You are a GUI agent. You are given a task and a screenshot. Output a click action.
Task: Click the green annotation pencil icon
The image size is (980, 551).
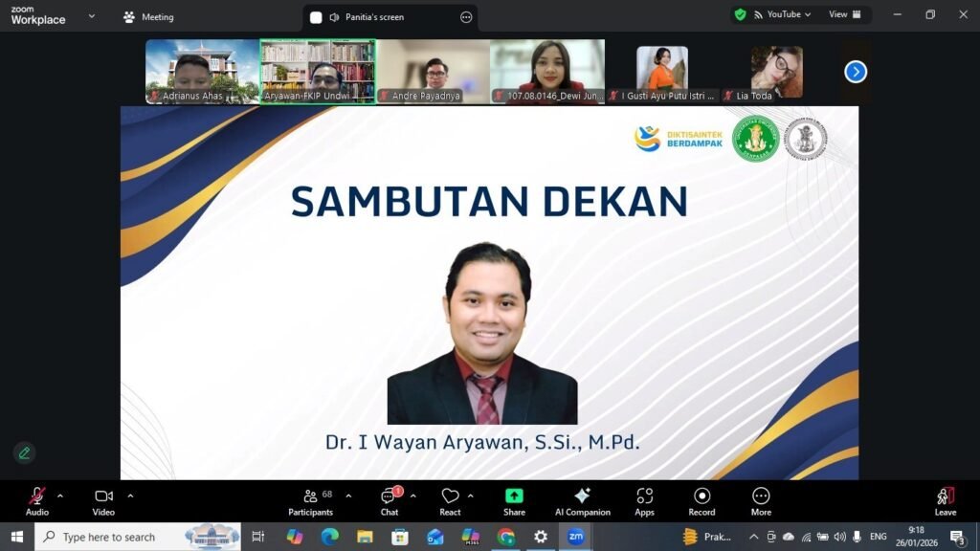click(x=24, y=452)
